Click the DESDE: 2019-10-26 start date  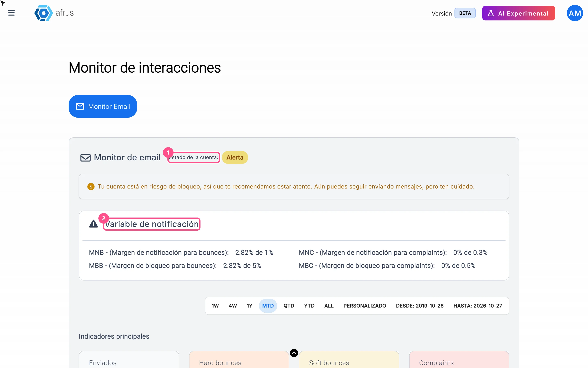pyautogui.click(x=420, y=306)
